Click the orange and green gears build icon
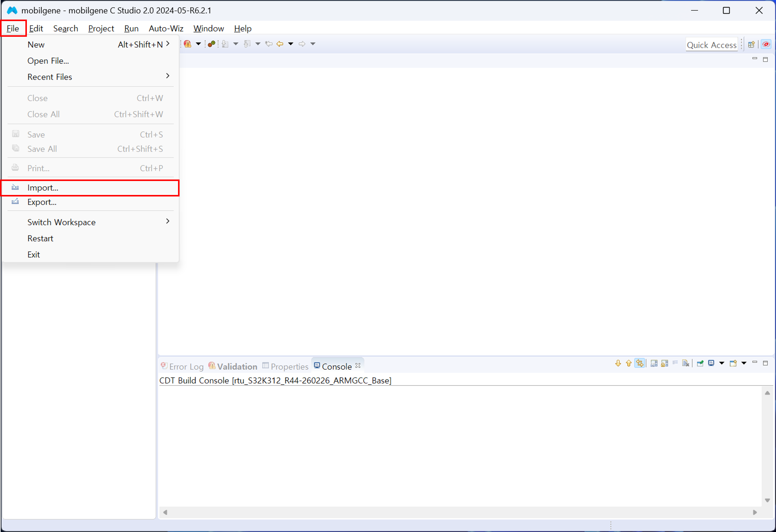Viewport: 776px width, 532px height. click(x=211, y=44)
